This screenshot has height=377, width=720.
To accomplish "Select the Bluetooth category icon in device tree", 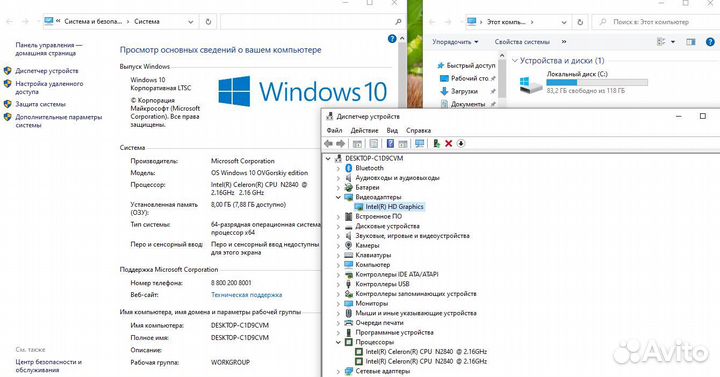I will point(349,168).
